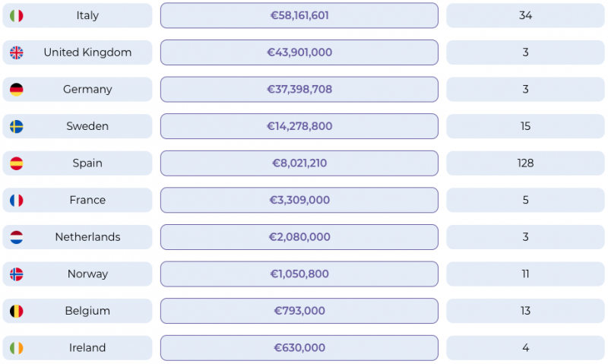The width and height of the screenshot is (608, 364).
Task: Click the Belgium flag icon
Action: click(x=17, y=311)
